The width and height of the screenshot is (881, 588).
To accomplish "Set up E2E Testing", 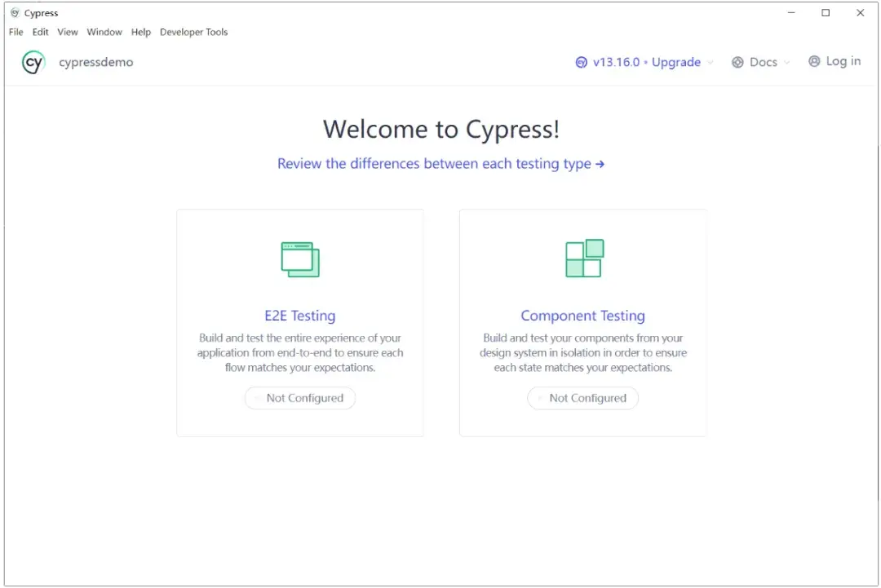I will pos(299,316).
